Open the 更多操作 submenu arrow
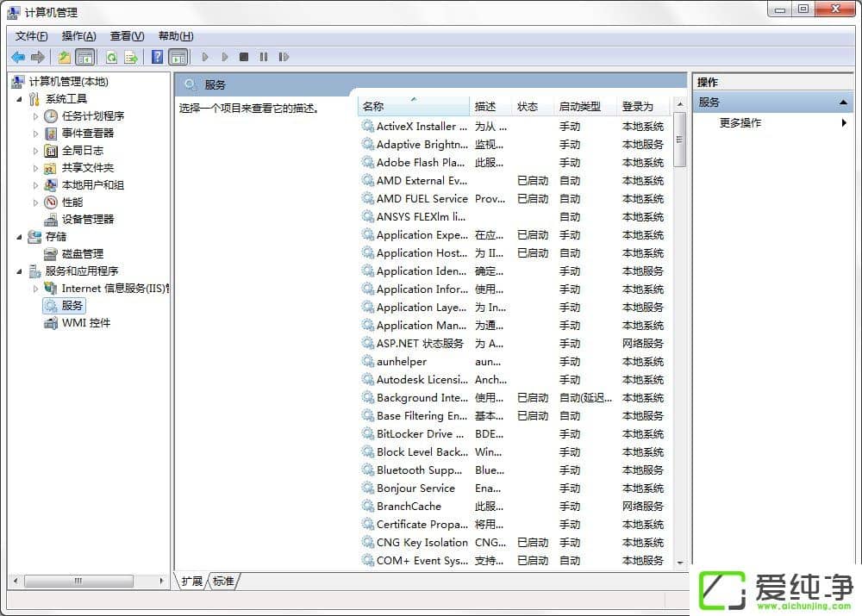This screenshot has height=616, width=862. pyautogui.click(x=844, y=122)
